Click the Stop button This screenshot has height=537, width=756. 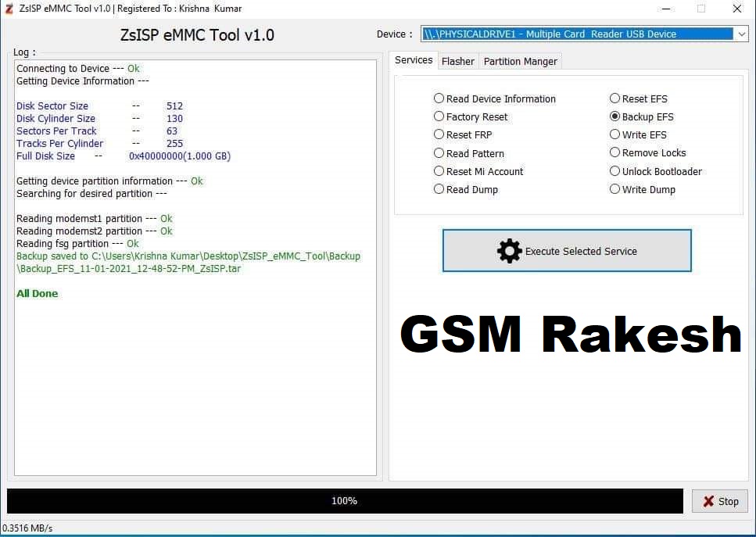coord(719,501)
